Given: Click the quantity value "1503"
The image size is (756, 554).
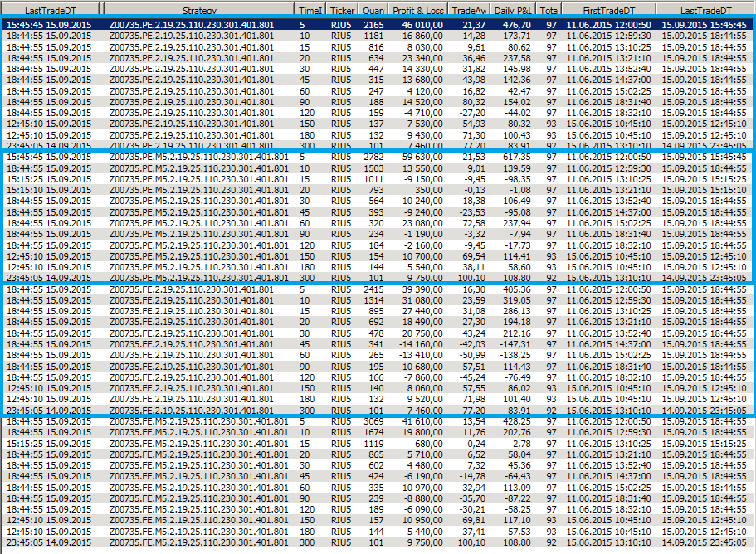Looking at the screenshot, I should tap(373, 168).
